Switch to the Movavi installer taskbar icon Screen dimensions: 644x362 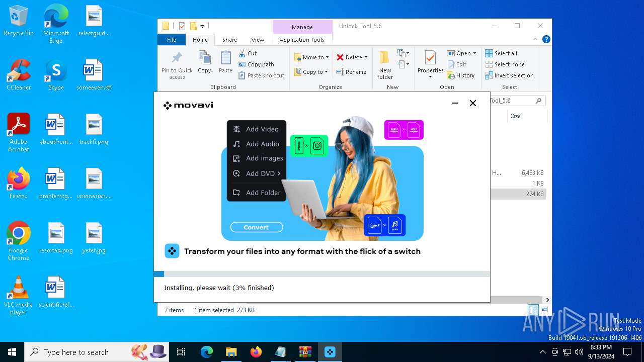click(x=330, y=352)
